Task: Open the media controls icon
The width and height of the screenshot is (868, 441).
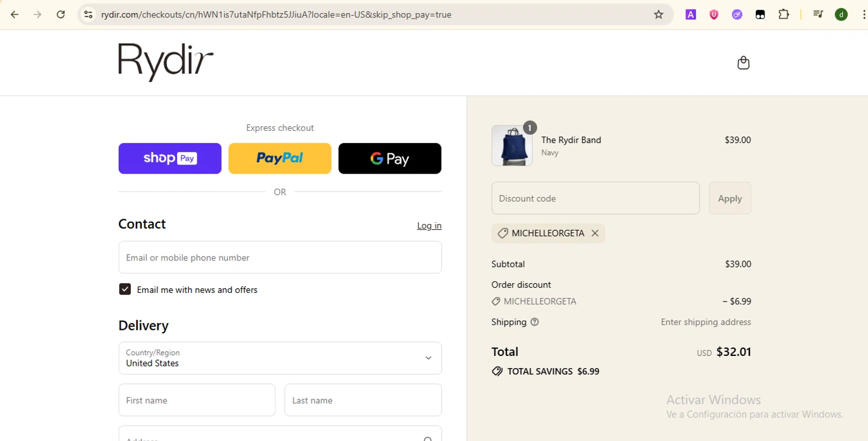Action: 818,14
